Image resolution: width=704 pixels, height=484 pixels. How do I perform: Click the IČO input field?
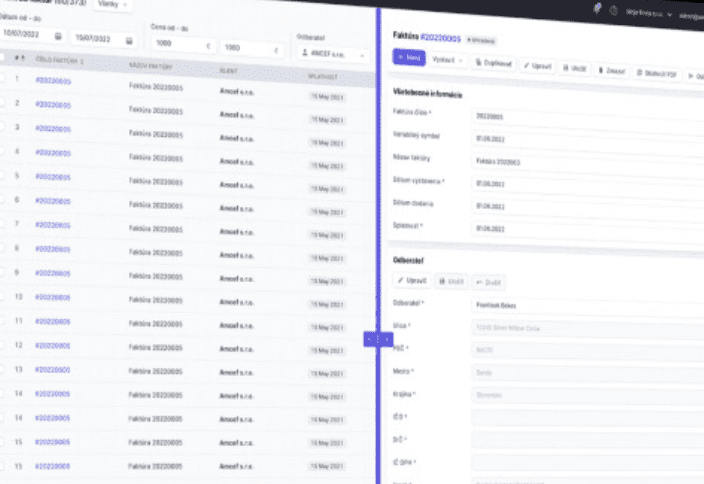point(587,418)
